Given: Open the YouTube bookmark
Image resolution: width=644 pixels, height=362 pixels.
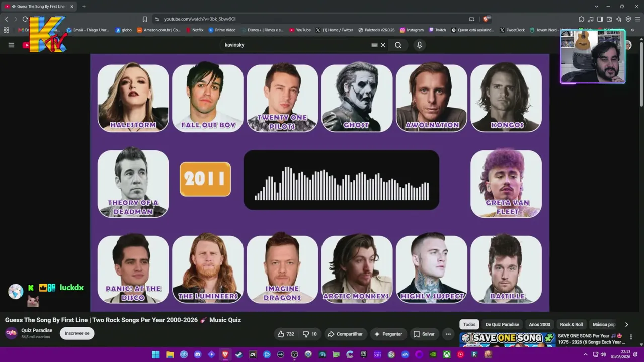Looking at the screenshot, I should [300, 30].
